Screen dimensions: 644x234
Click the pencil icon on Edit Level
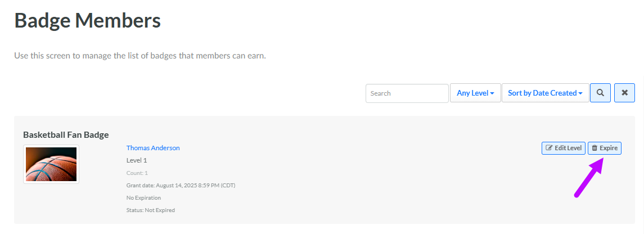click(549, 148)
